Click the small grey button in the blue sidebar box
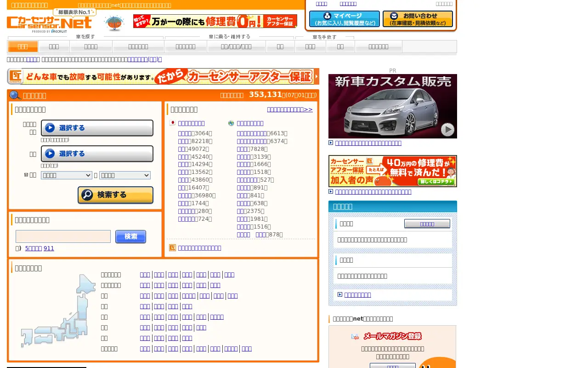Screen dimensions: 588x368 coord(427,224)
